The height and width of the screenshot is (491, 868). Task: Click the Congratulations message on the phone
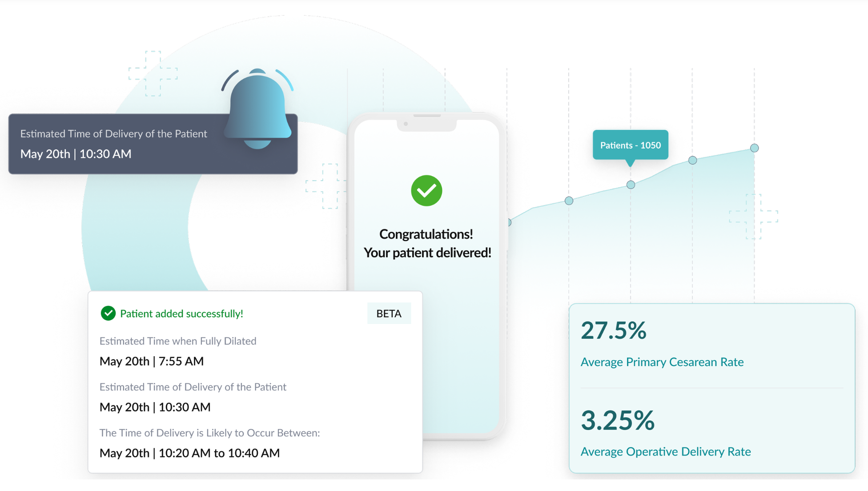click(x=427, y=243)
